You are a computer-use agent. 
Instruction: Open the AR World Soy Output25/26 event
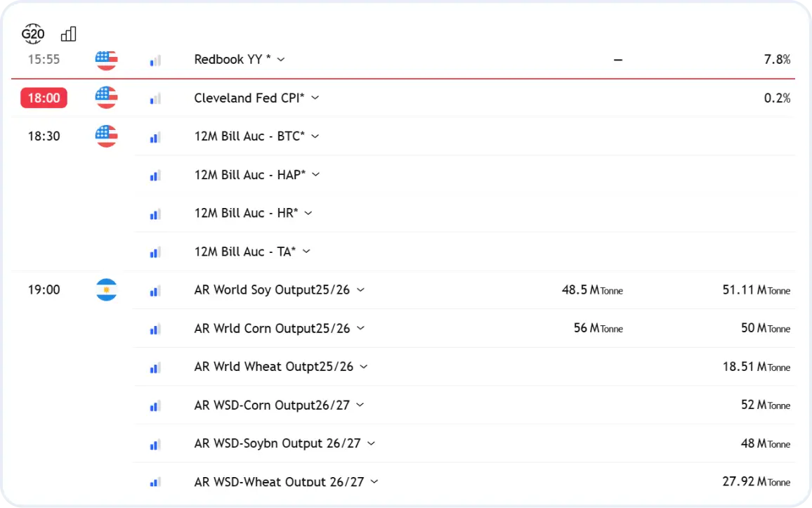tap(272, 289)
